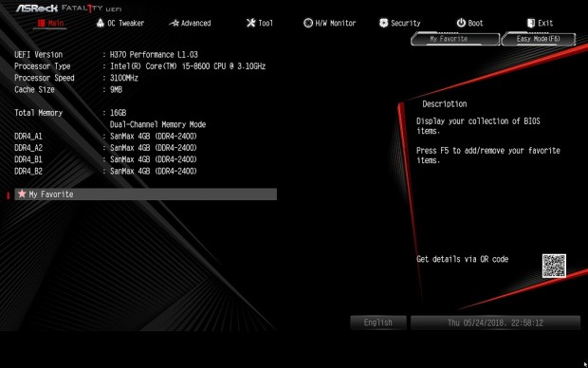
Task: Click the DDR4_A1 SanMax 4GB entry
Action: [153, 137]
